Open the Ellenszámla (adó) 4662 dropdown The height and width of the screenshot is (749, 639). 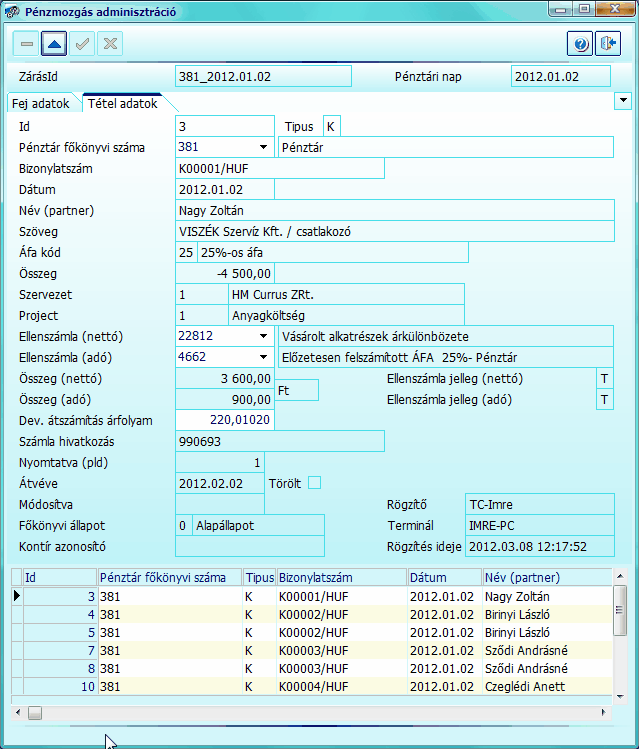click(263, 357)
